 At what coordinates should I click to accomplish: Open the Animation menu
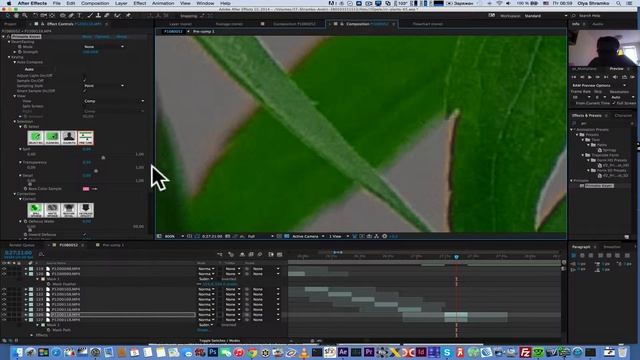coord(163,3)
